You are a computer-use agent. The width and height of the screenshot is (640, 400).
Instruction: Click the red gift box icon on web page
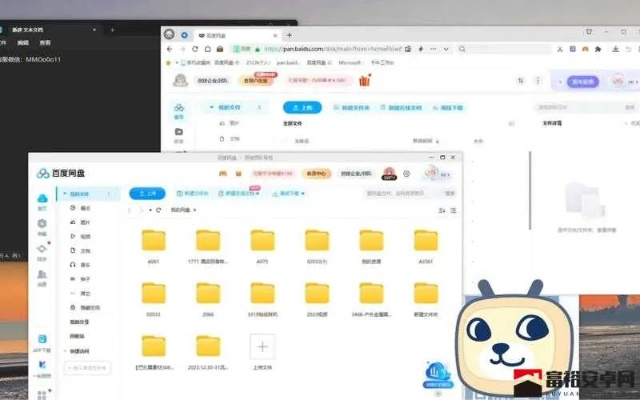tap(364, 80)
